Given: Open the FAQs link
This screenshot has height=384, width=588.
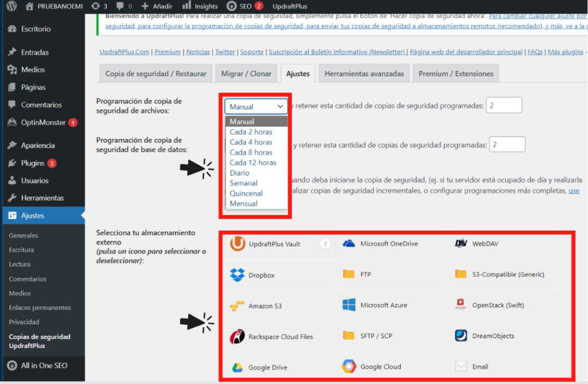Looking at the screenshot, I should click(x=535, y=52).
